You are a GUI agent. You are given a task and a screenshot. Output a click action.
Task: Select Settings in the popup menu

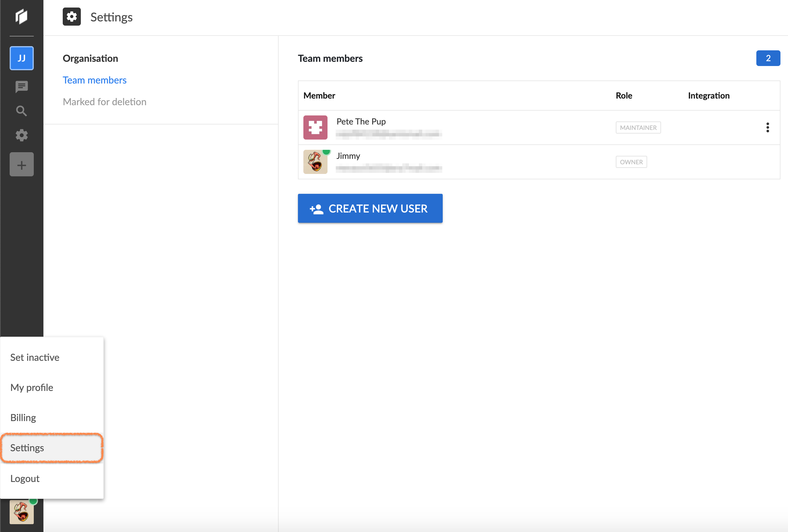tap(27, 448)
